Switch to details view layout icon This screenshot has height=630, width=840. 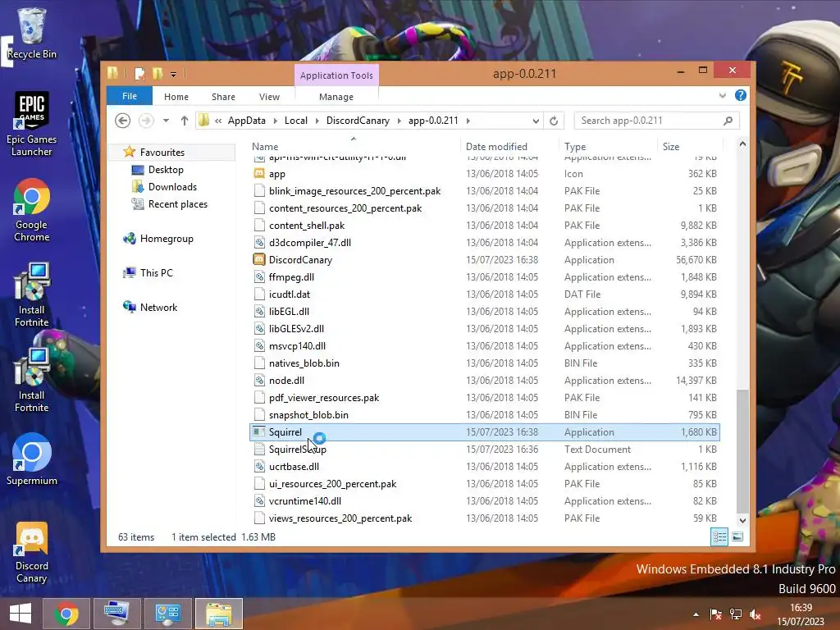719,536
